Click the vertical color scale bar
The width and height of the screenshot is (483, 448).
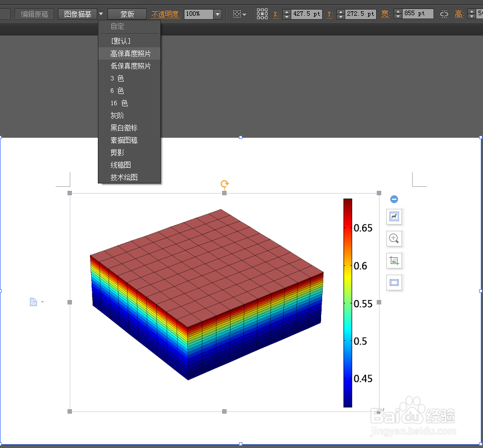tap(348, 303)
